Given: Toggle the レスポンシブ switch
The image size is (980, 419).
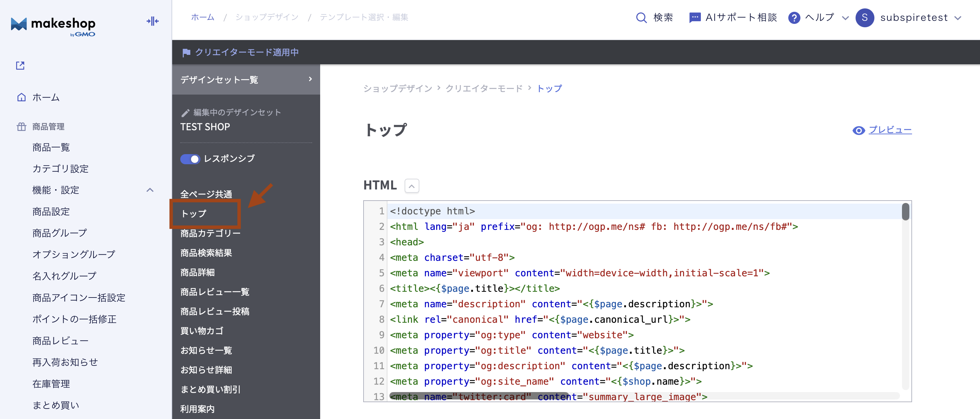Looking at the screenshot, I should coord(190,159).
